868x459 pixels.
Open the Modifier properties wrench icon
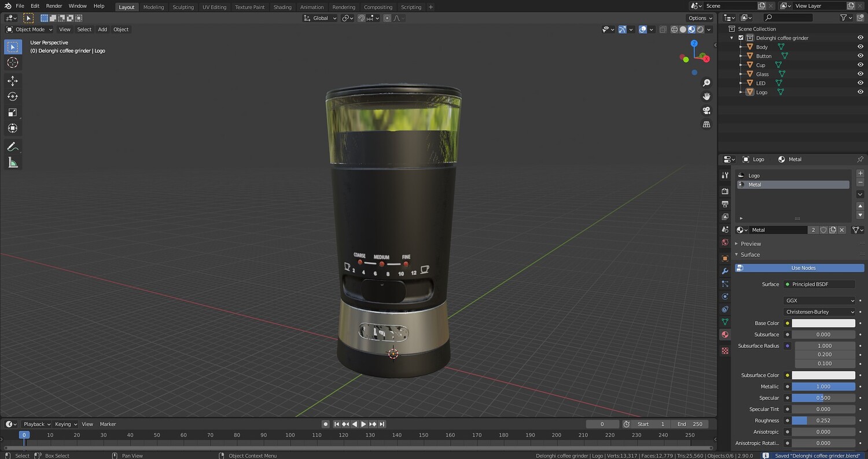pyautogui.click(x=725, y=271)
